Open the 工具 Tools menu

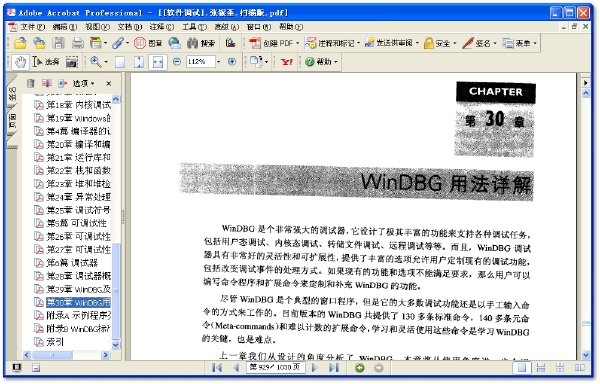pos(194,26)
